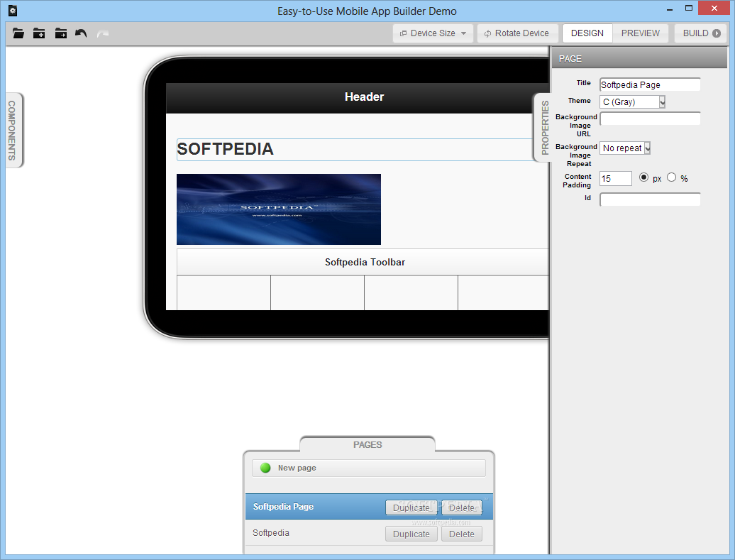Click the PAGES panel tab
735x560 pixels.
click(367, 444)
